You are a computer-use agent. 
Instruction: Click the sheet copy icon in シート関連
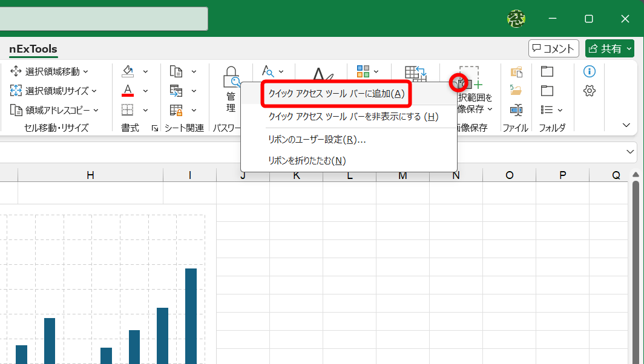[x=176, y=71]
